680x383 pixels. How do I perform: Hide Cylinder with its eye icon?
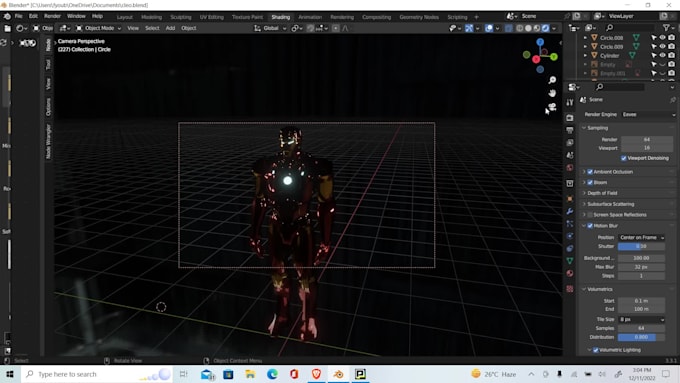663,56
